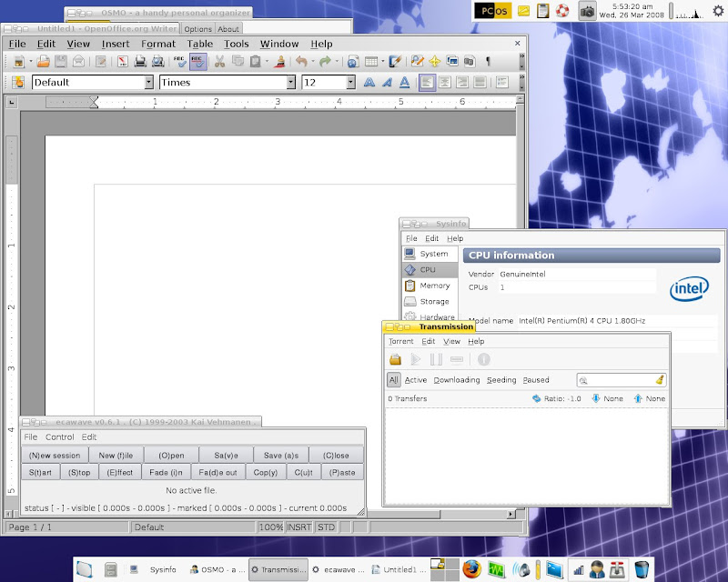Toggle the AutoSpellcheck button in Writer
Image resolution: width=728 pixels, height=582 pixels.
click(197, 62)
